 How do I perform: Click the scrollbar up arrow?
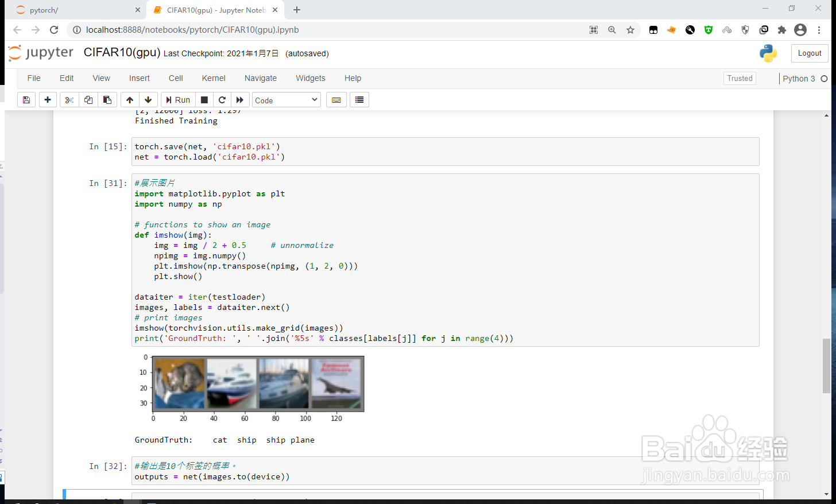(826, 115)
